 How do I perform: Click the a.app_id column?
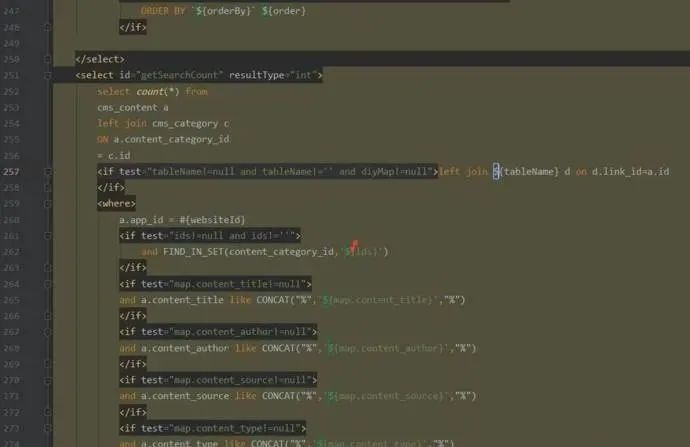tap(141, 220)
